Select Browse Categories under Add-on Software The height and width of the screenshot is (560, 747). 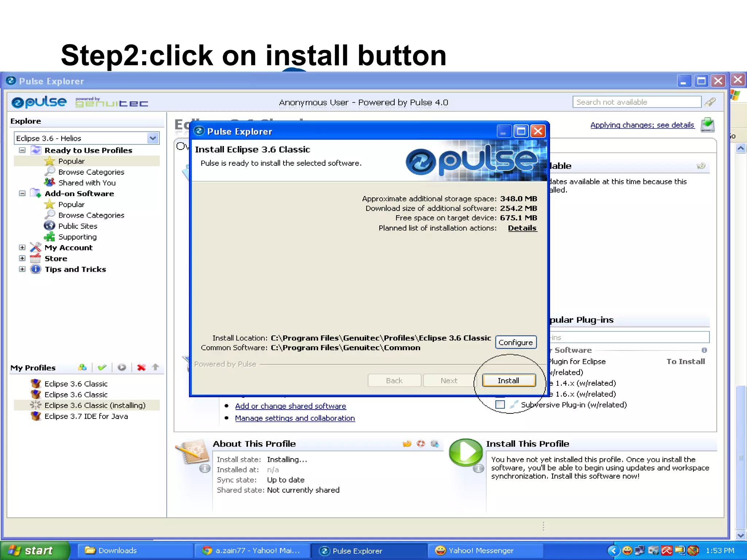coord(91,215)
